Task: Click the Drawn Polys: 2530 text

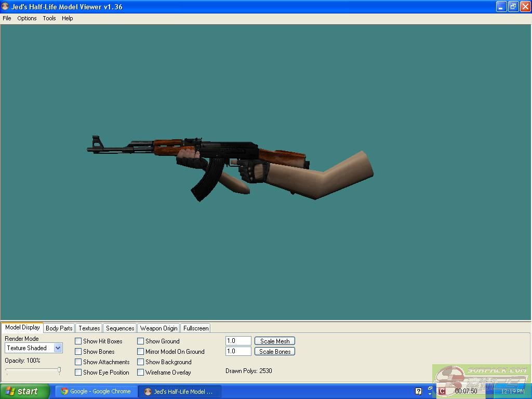Action: 249,371
